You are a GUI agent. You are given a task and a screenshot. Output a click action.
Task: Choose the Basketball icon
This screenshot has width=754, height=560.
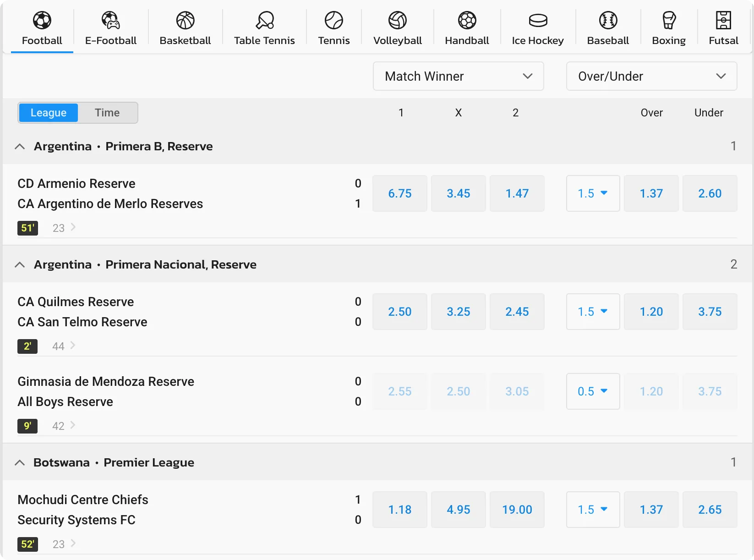point(186,20)
